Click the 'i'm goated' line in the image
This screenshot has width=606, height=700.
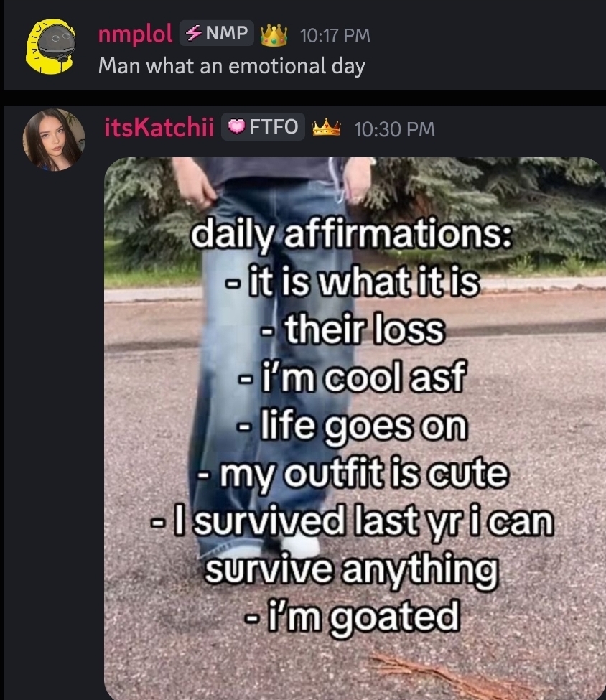click(x=351, y=616)
